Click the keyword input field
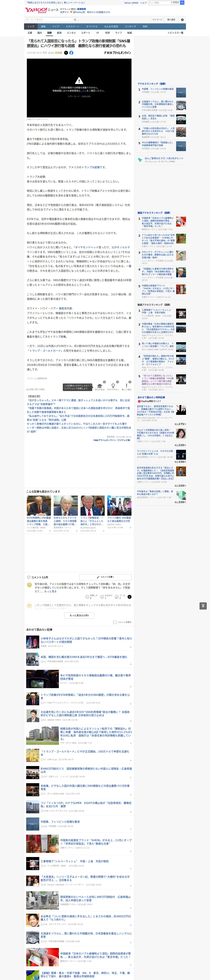 [x=49, y=20]
